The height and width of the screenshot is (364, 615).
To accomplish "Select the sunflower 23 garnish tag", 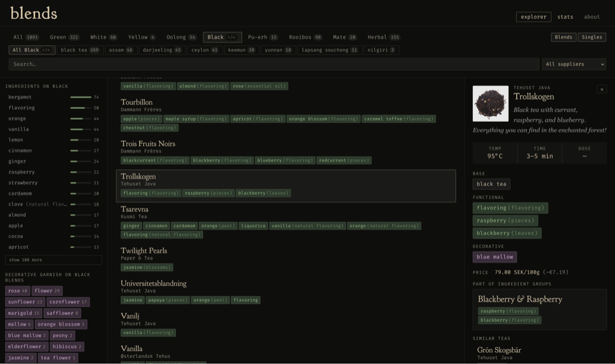I will pos(25,302).
